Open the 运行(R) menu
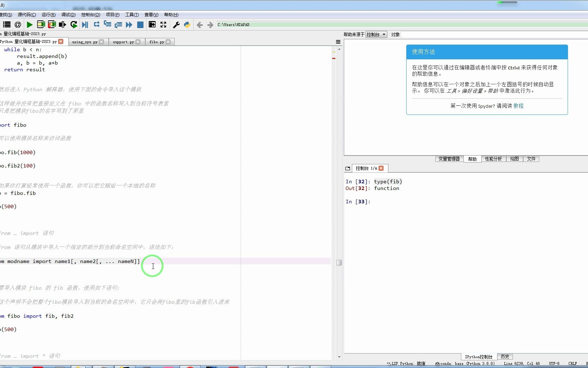This screenshot has height=368, width=588. pyautogui.click(x=48, y=15)
